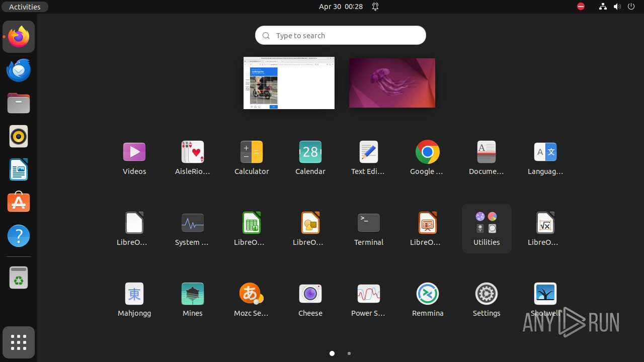This screenshot has height=362, width=644.
Task: Open the Utilities app folder
Action: (x=487, y=229)
